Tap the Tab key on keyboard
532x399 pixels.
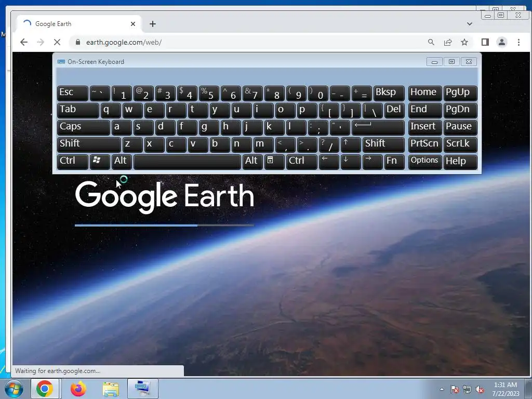pyautogui.click(x=78, y=110)
